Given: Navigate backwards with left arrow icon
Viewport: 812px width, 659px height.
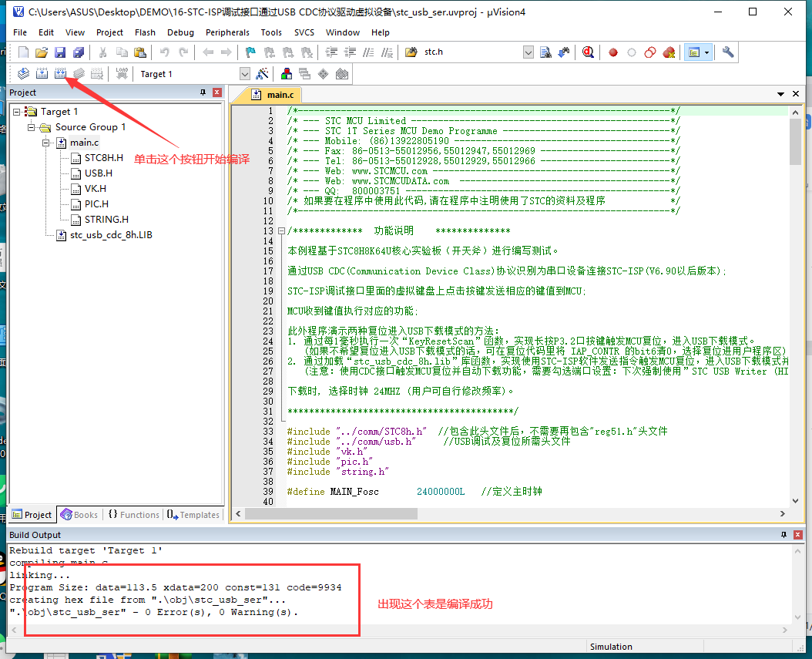Looking at the screenshot, I should point(208,52).
